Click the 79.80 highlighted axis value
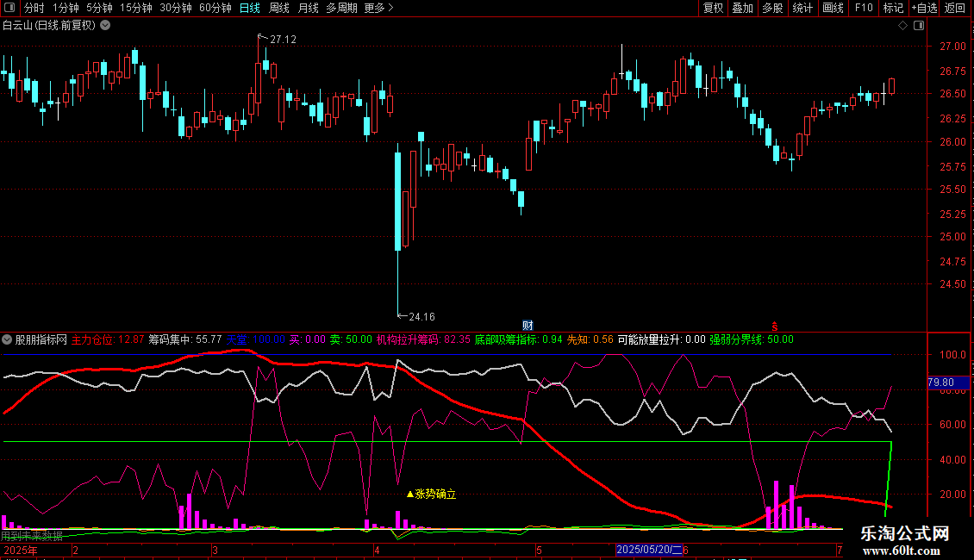The image size is (974, 560). pos(941,383)
